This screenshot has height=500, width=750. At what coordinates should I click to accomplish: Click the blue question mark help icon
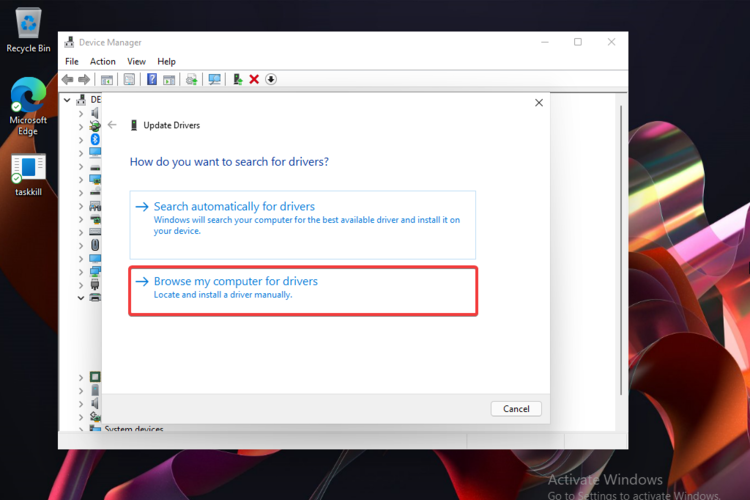152,79
